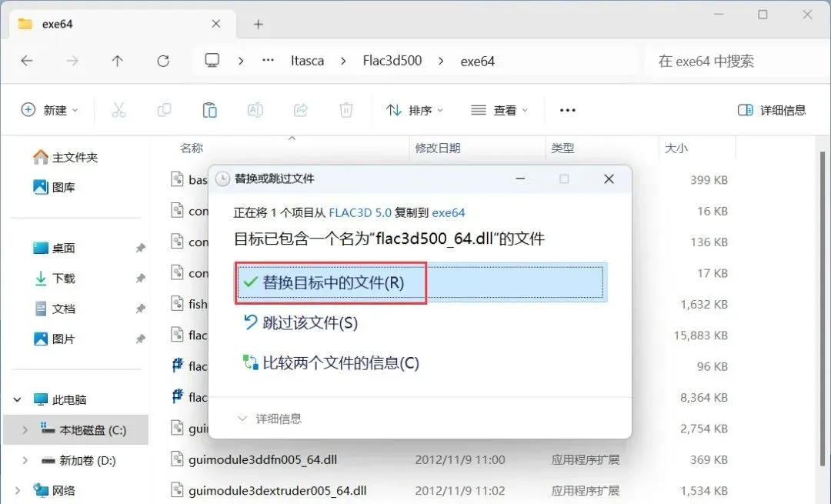Open 主文件夹 in the sidebar
This screenshot has width=831, height=504.
point(65,157)
